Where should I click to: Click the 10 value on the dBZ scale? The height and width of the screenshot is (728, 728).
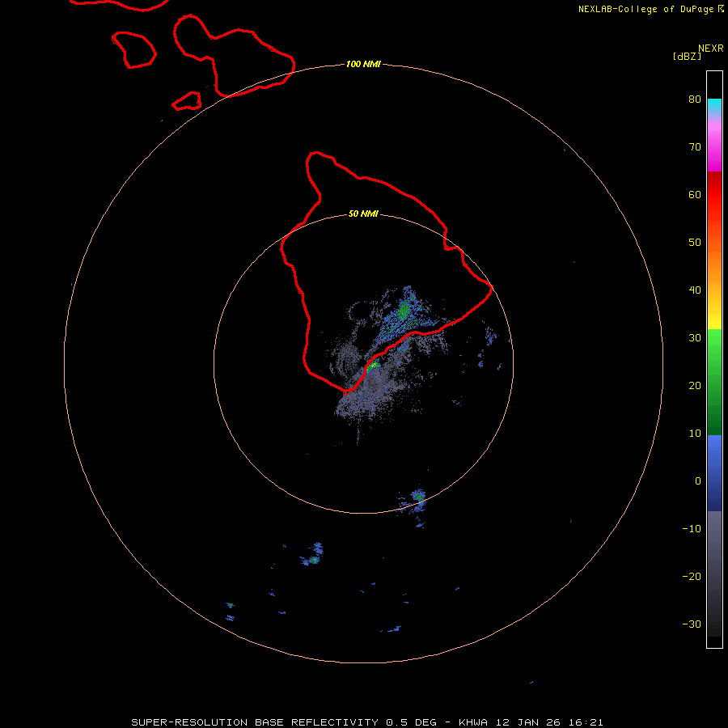click(x=695, y=434)
